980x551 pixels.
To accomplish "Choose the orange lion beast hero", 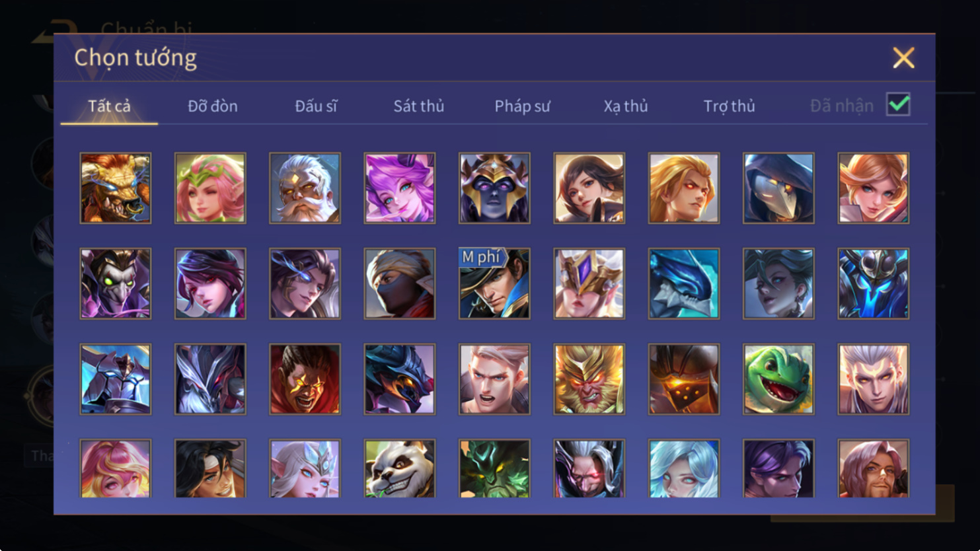I will click(116, 188).
